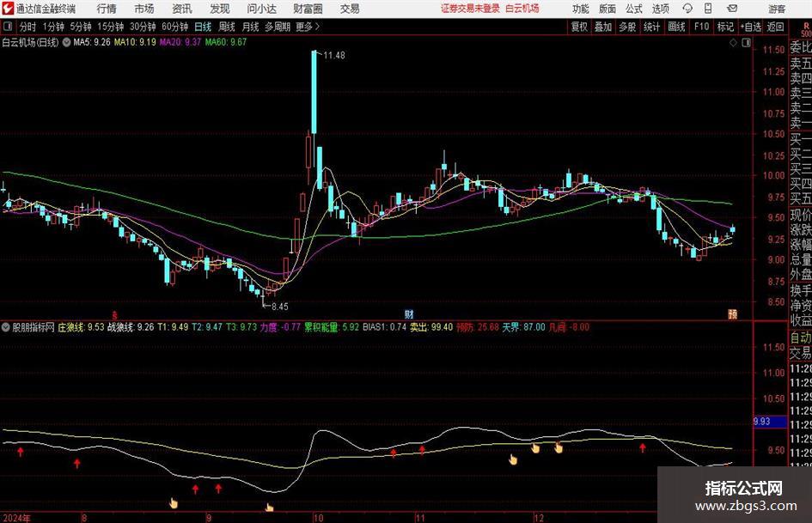812x523 pixels.
Task: Switch to 15分钟 period
Action: click(110, 27)
